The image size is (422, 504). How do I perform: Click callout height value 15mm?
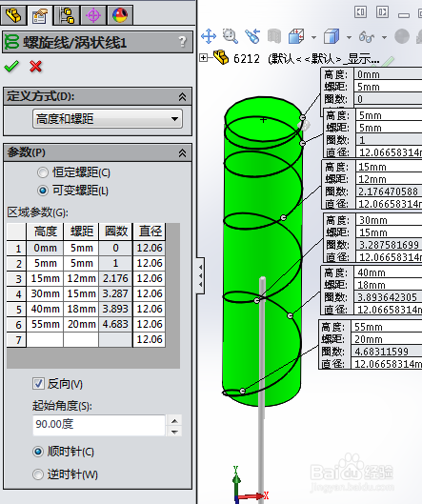[x=389, y=167]
